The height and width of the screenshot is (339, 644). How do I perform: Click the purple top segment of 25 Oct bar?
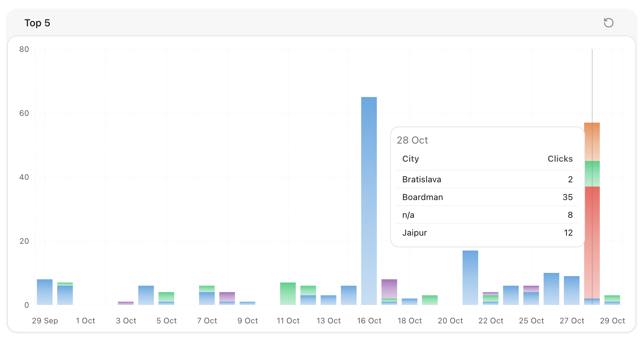531,289
